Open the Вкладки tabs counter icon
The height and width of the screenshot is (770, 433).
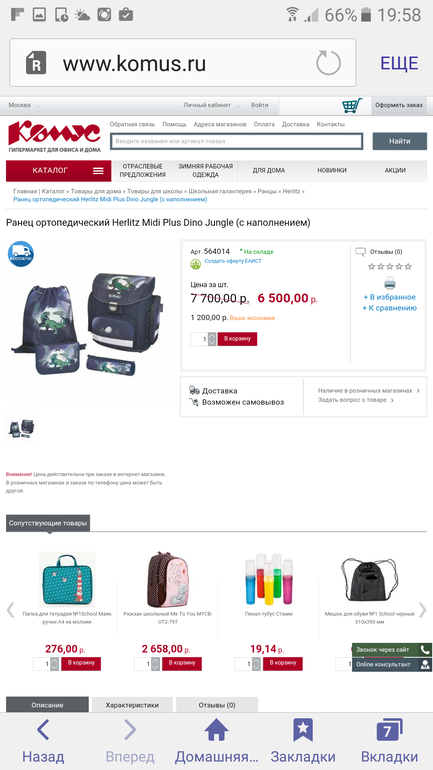389,730
